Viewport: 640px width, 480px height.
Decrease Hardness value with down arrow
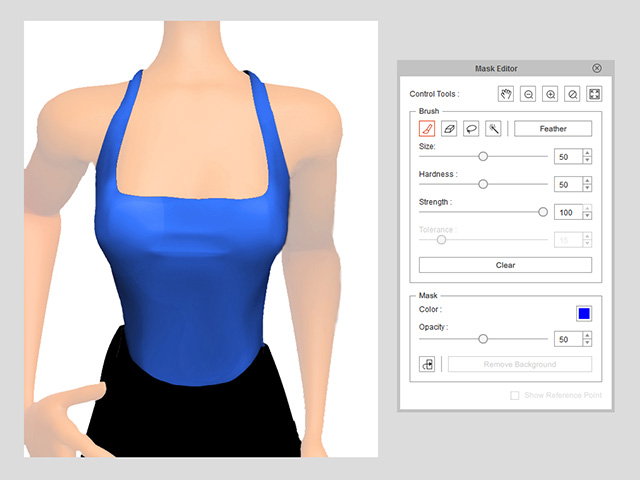point(587,188)
